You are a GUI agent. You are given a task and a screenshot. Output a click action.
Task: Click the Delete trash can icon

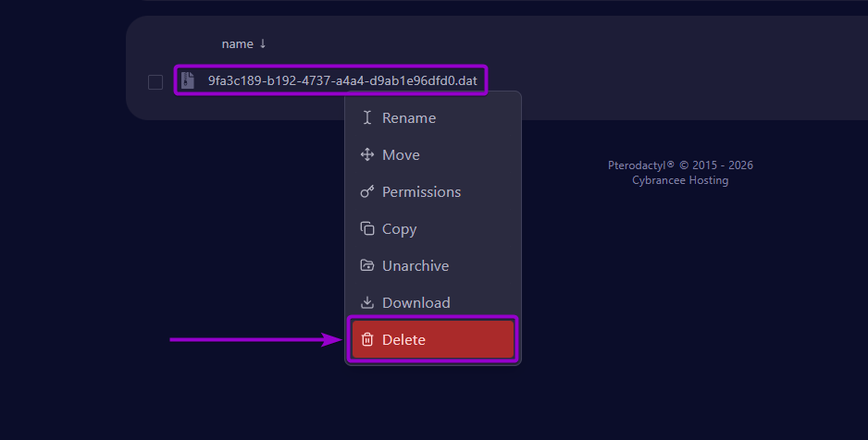[367, 340]
